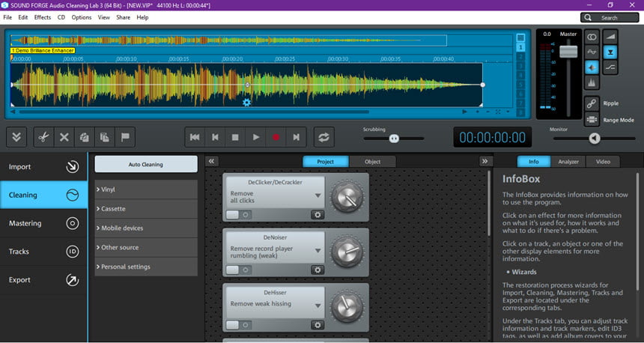Open the File menu
The height and width of the screenshot is (343, 644).
[7, 17]
